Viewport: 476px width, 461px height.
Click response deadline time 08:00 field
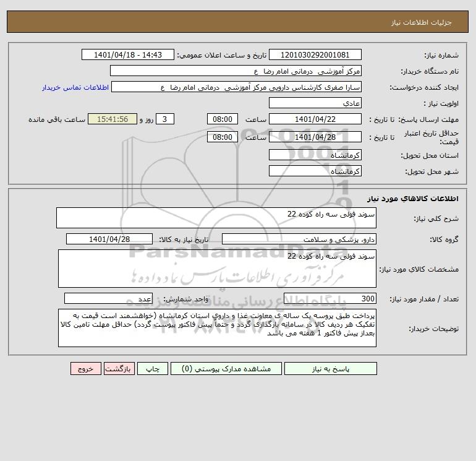pyautogui.click(x=222, y=119)
